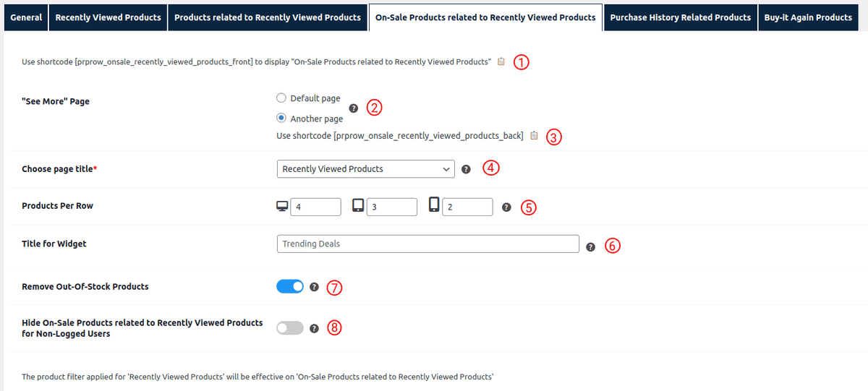Disable Remove Out-Of-Stock Products toggle
The width and height of the screenshot is (868, 391).
pyautogui.click(x=290, y=287)
